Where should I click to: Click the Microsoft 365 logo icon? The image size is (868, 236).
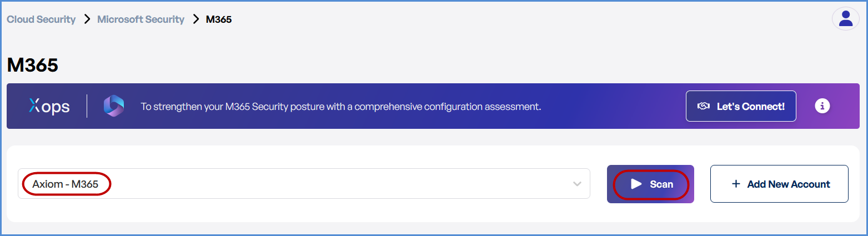click(114, 106)
